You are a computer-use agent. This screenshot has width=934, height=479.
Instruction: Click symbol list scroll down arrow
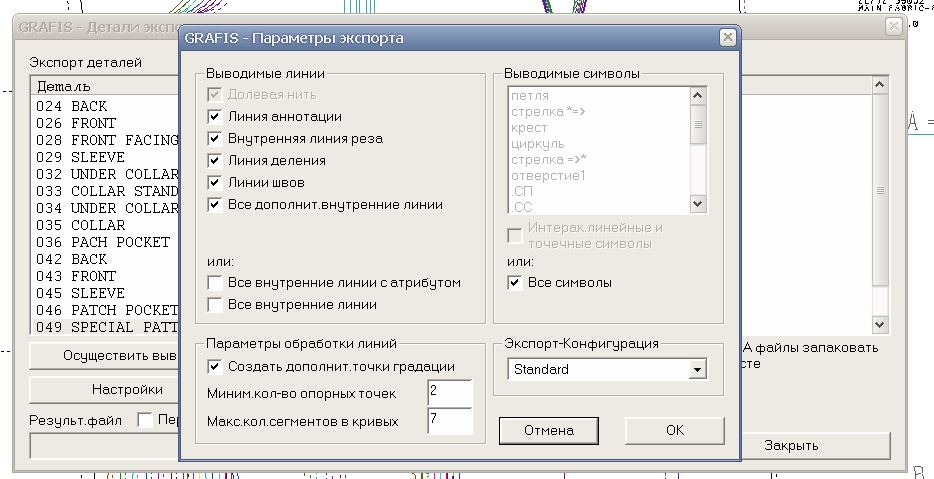[698, 204]
